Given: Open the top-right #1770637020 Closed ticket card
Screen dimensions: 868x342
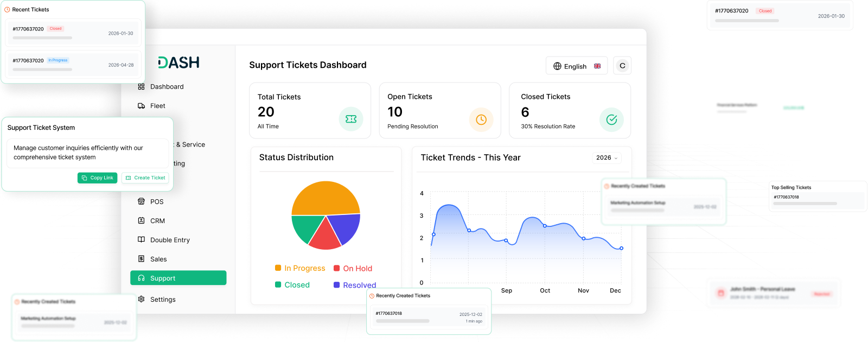Looking at the screenshot, I should click(780, 15).
